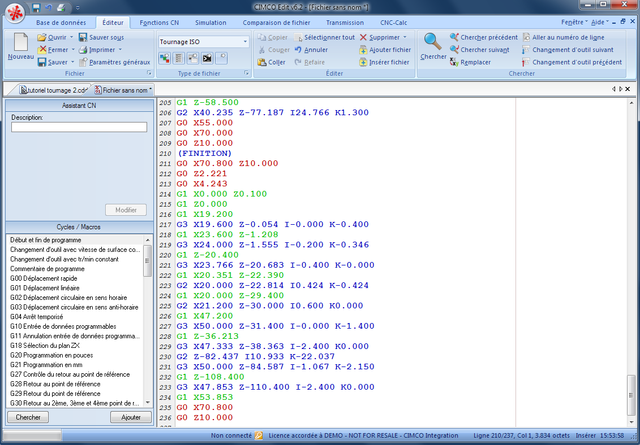Click Imprimer printer icon
This screenshot has height=445, width=640.
(83, 49)
